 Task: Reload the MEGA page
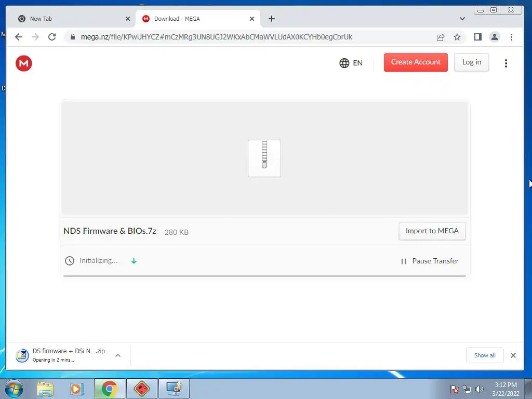(x=52, y=37)
